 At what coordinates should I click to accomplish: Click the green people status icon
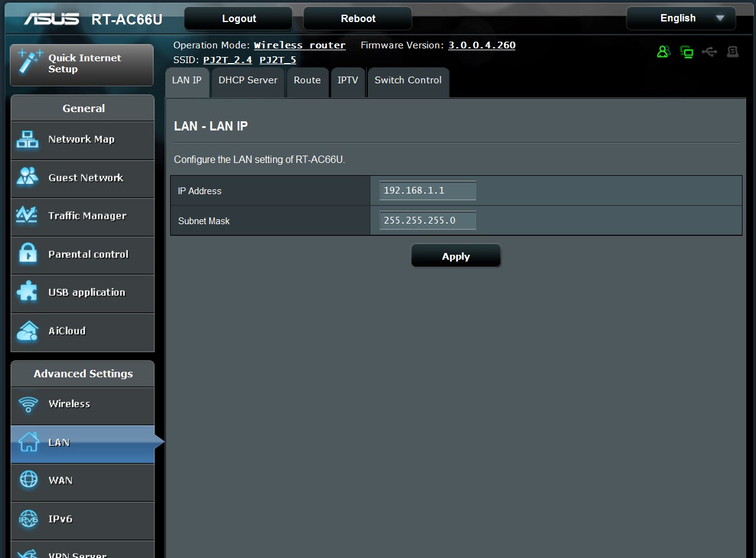(664, 52)
